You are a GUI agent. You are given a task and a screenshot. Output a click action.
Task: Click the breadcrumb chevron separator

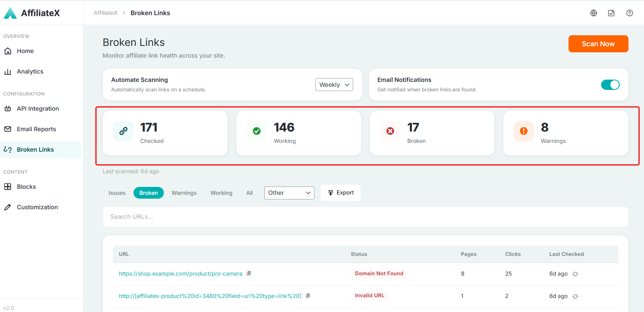124,13
